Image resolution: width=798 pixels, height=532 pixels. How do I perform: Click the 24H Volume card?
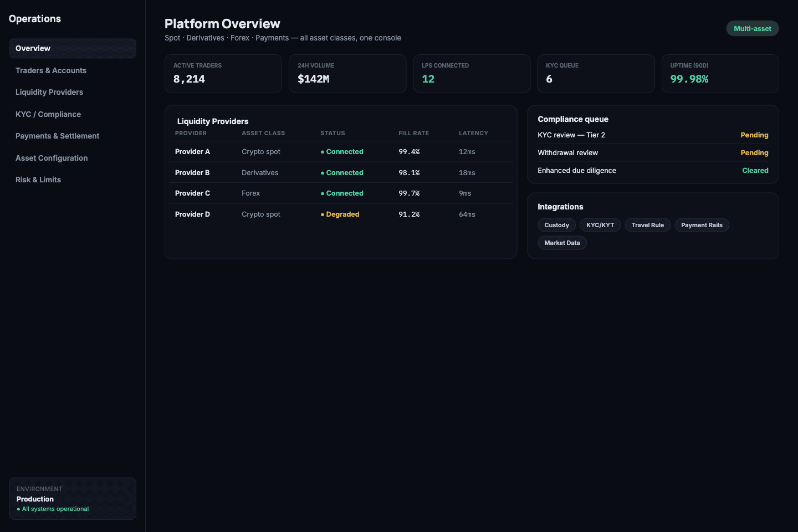[347, 73]
